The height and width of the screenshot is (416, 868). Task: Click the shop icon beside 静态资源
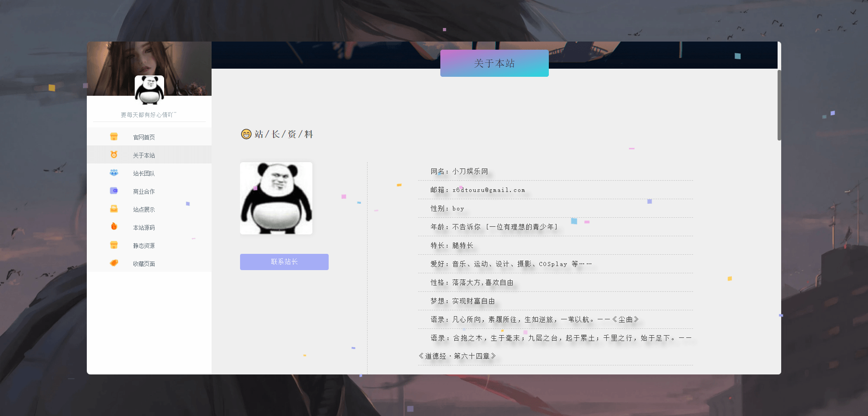click(x=114, y=245)
